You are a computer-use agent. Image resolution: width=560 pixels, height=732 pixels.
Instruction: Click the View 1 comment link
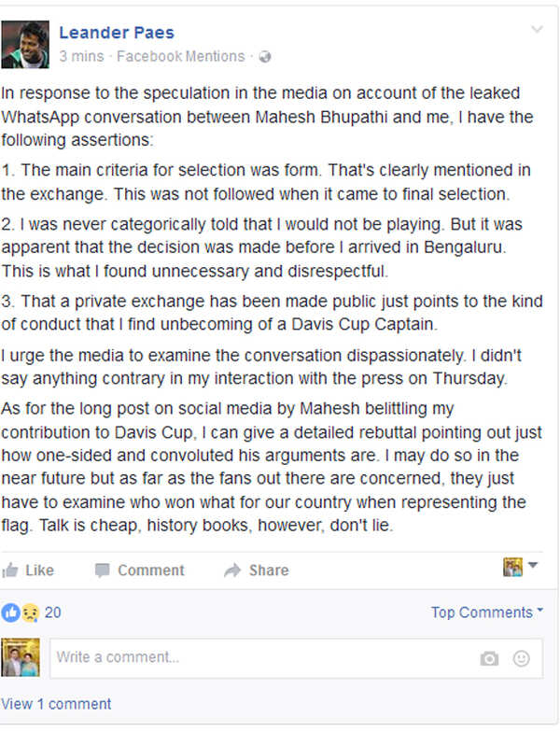56,704
